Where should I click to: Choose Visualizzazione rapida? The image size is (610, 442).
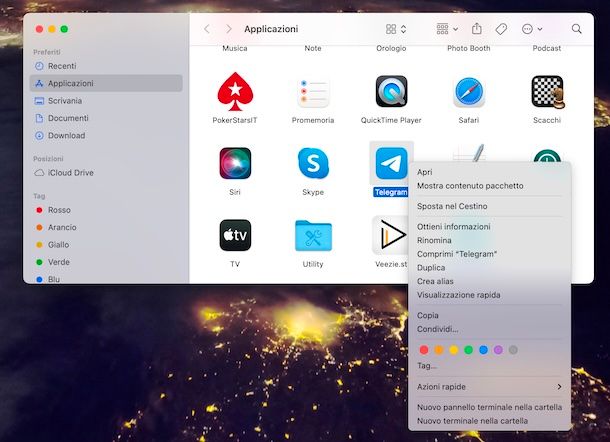(x=489, y=295)
